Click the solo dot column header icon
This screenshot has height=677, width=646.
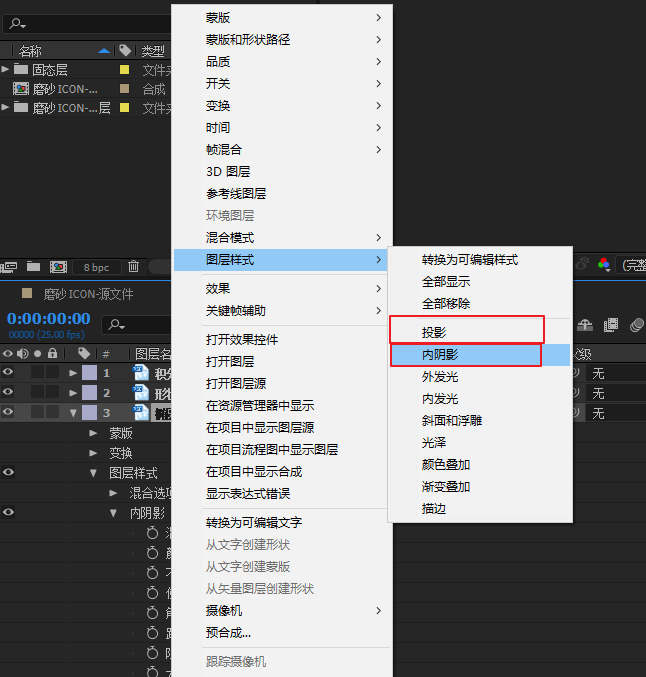(38, 354)
